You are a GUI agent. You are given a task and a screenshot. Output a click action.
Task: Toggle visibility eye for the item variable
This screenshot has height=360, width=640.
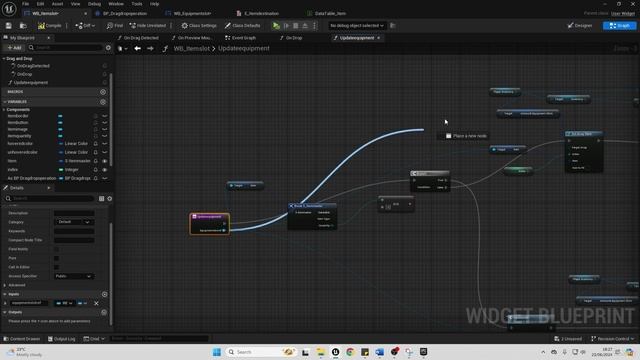(104, 161)
